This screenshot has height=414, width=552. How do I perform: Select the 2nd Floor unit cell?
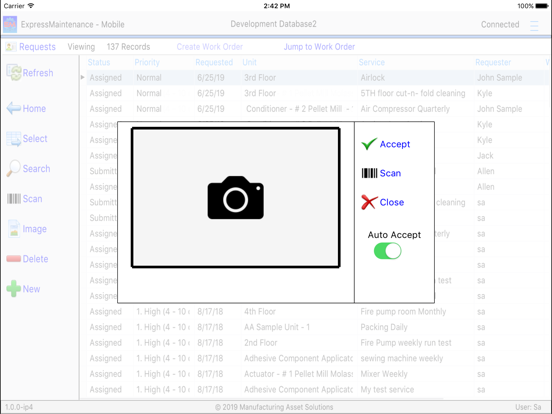click(299, 343)
